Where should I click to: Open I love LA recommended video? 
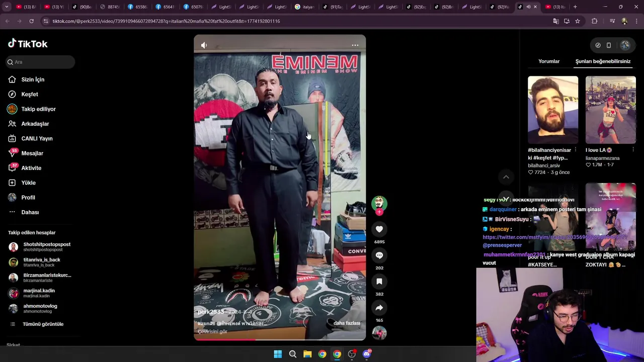coord(610,110)
